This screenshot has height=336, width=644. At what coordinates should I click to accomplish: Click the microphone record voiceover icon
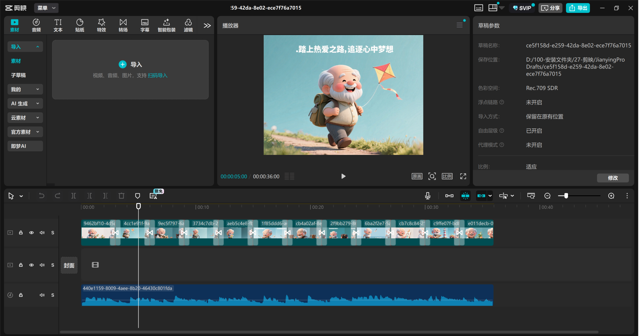427,196
